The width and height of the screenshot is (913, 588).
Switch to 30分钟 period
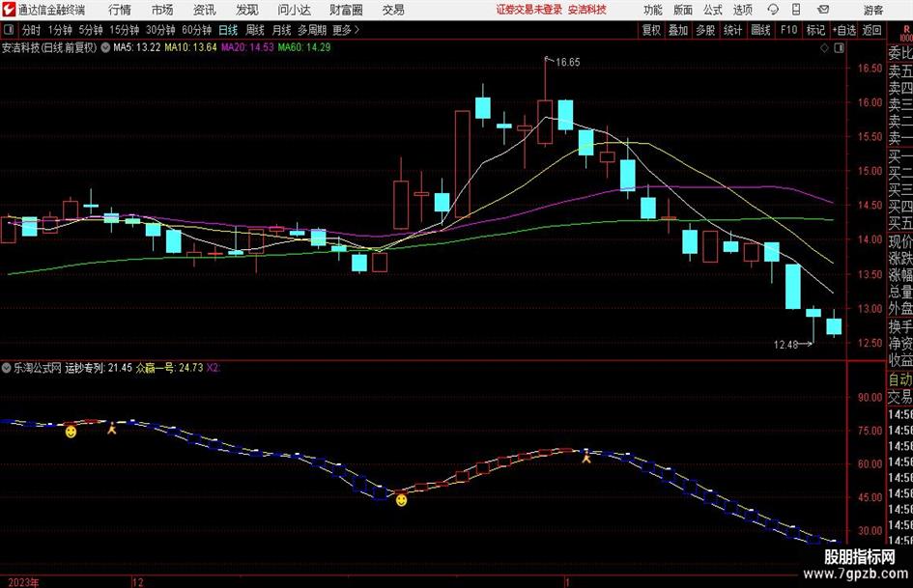click(160, 30)
